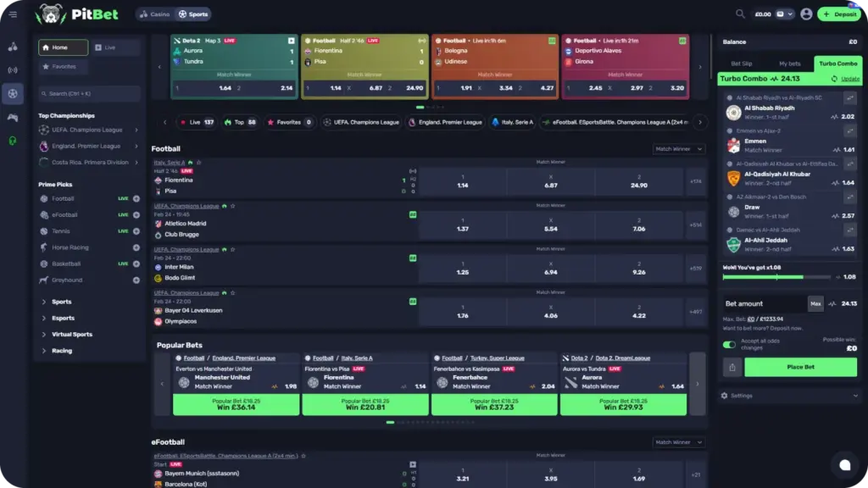Toggle Accept all odds changes switch

click(x=729, y=345)
